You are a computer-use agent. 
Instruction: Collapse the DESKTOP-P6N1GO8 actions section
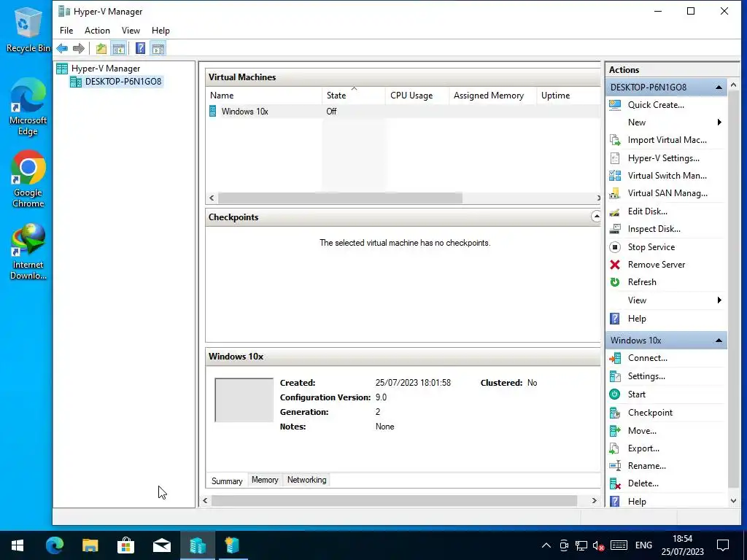coord(719,87)
